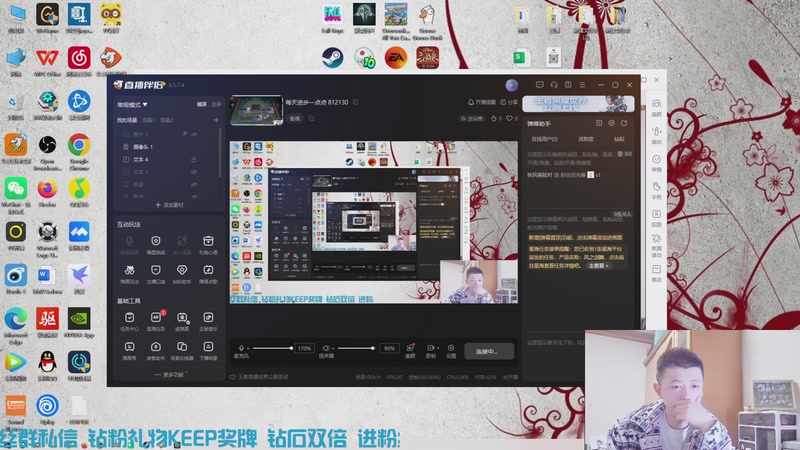This screenshot has width=800, height=450.
Task: Adjust the microphone volume slider
Action: coord(272,348)
